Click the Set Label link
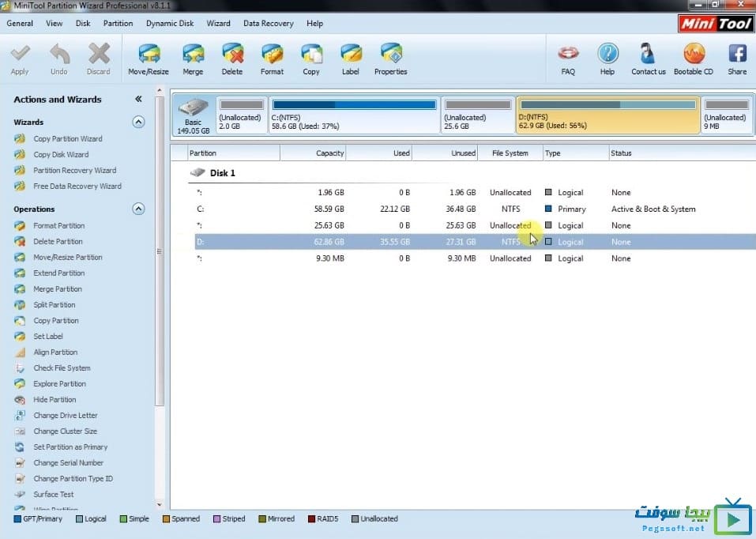756x539 pixels. (48, 337)
